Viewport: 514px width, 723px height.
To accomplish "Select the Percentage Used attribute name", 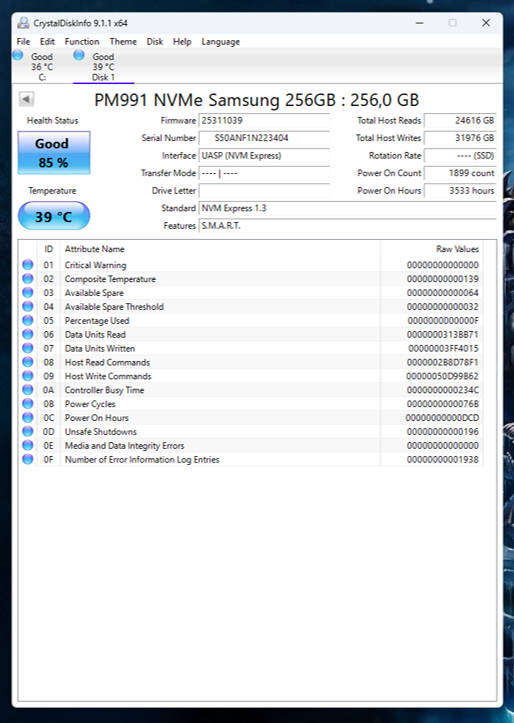I will 97,320.
